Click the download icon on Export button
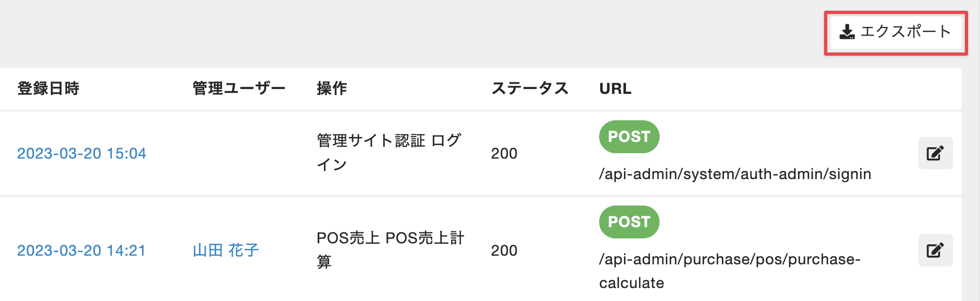This screenshot has height=301, width=980. pos(847,32)
